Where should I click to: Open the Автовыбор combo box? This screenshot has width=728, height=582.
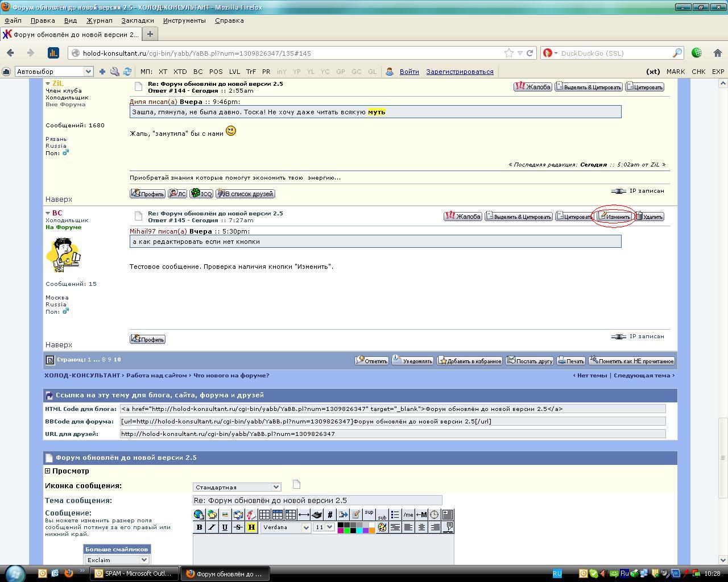53,72
